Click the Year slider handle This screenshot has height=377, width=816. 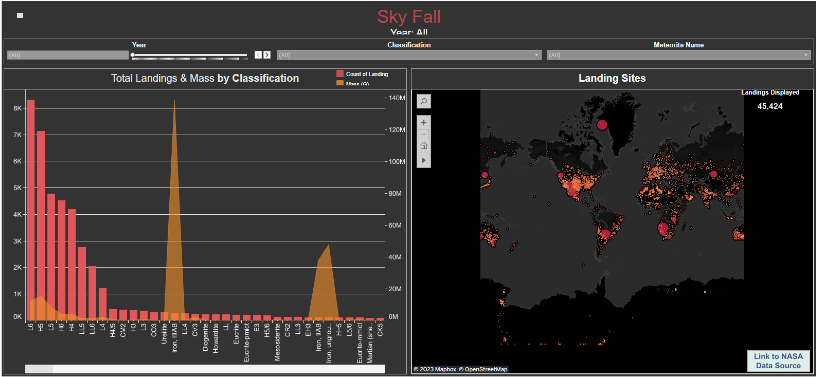point(133,54)
